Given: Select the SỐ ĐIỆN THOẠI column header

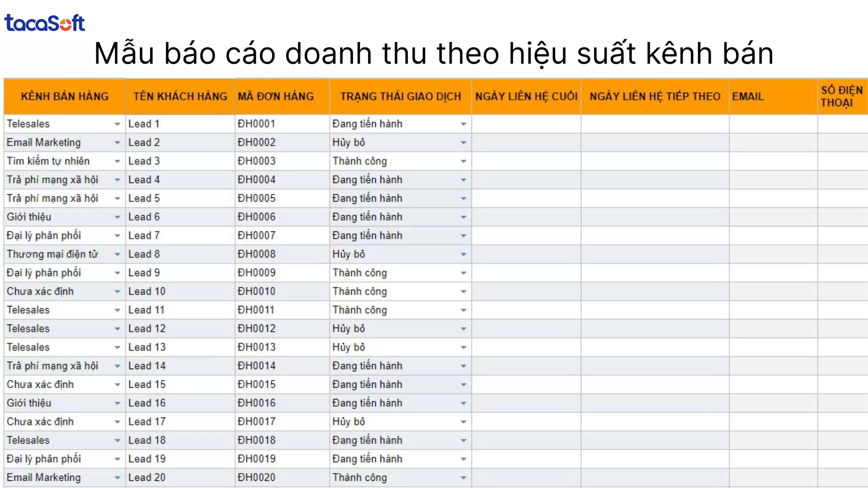Looking at the screenshot, I should (842, 96).
